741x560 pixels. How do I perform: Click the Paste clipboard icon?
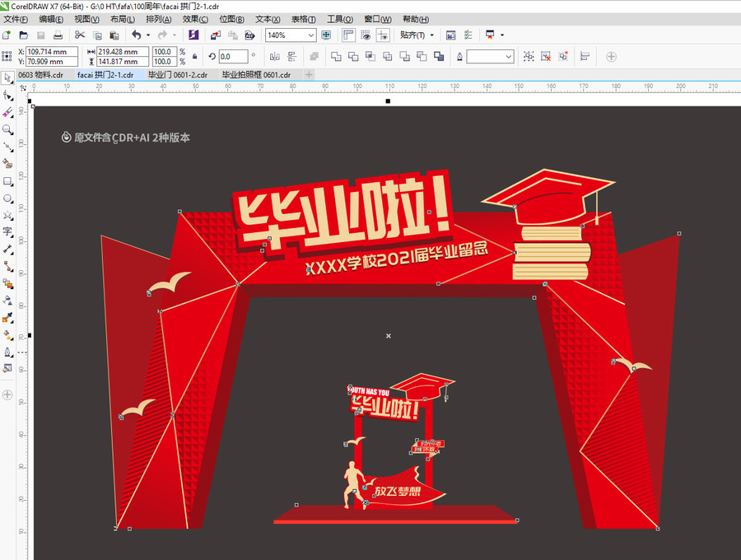pyautogui.click(x=114, y=35)
